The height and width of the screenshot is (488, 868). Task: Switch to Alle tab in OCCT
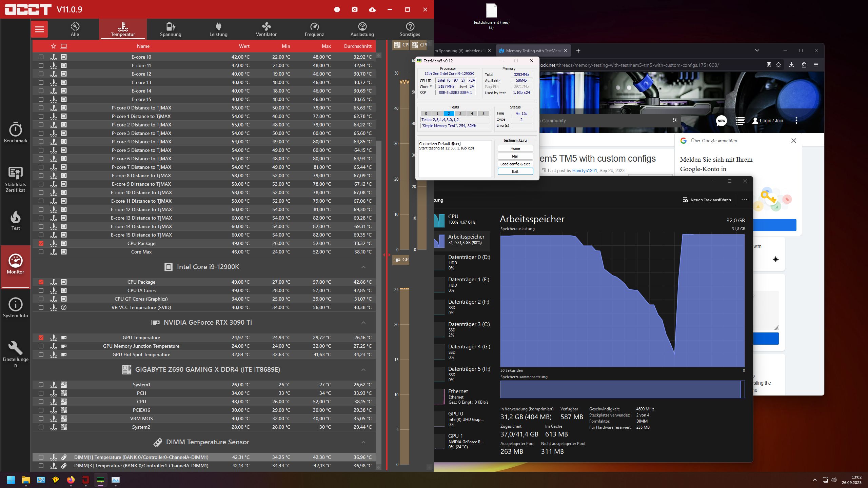coord(75,29)
